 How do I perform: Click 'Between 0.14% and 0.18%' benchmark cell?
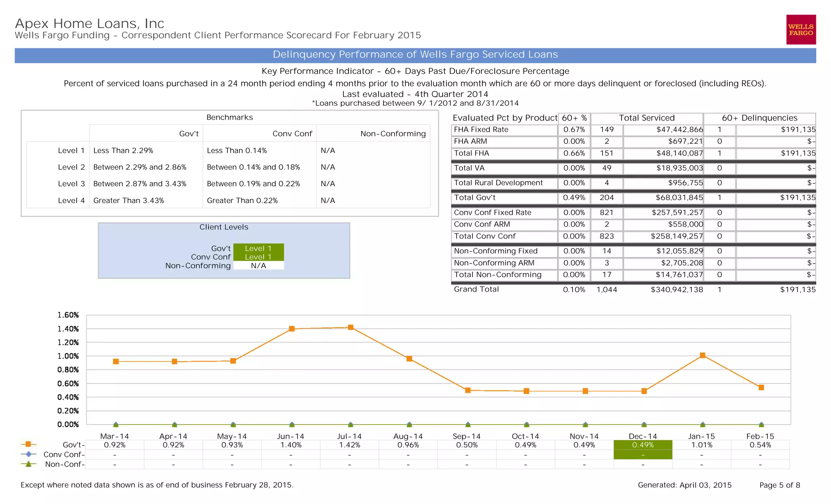click(254, 167)
